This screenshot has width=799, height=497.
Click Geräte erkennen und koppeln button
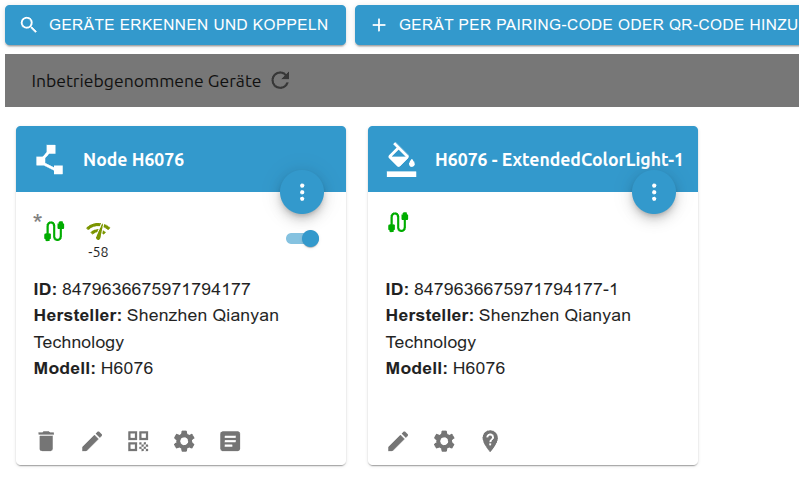tap(175, 25)
